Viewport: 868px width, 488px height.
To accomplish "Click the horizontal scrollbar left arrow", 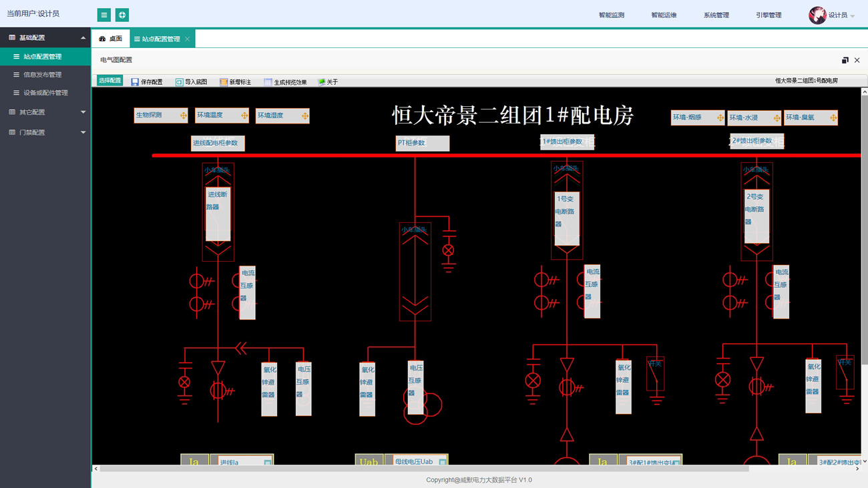I will 95,469.
